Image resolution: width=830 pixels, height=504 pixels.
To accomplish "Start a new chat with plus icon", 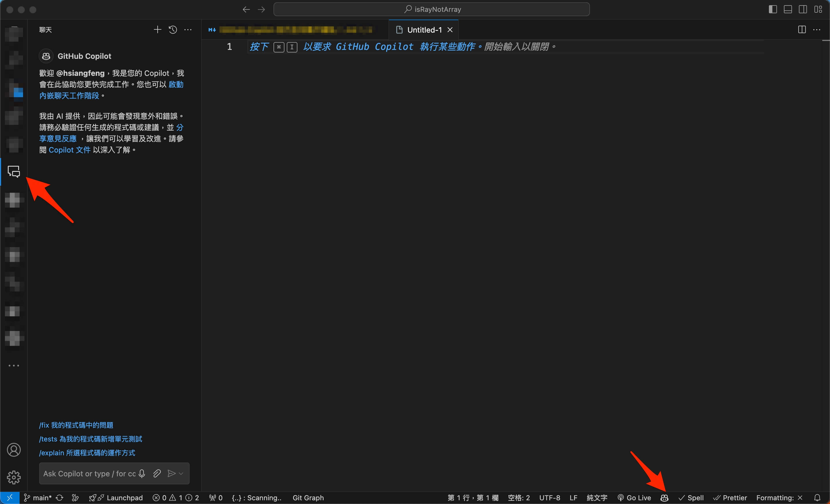I will click(157, 30).
